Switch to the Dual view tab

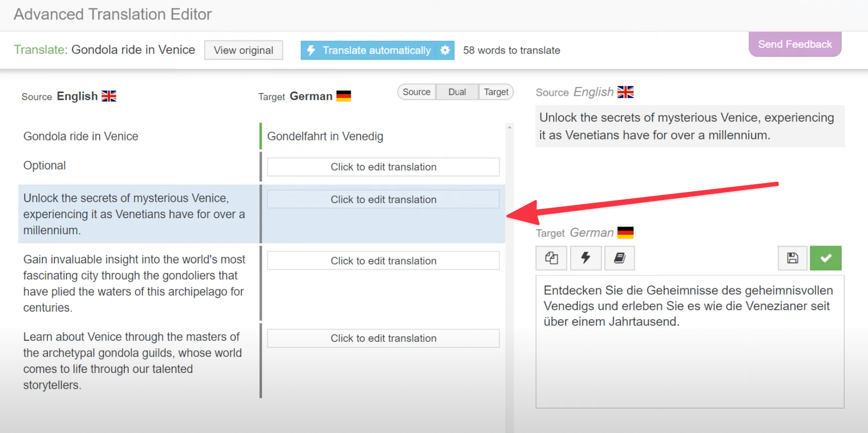[457, 92]
